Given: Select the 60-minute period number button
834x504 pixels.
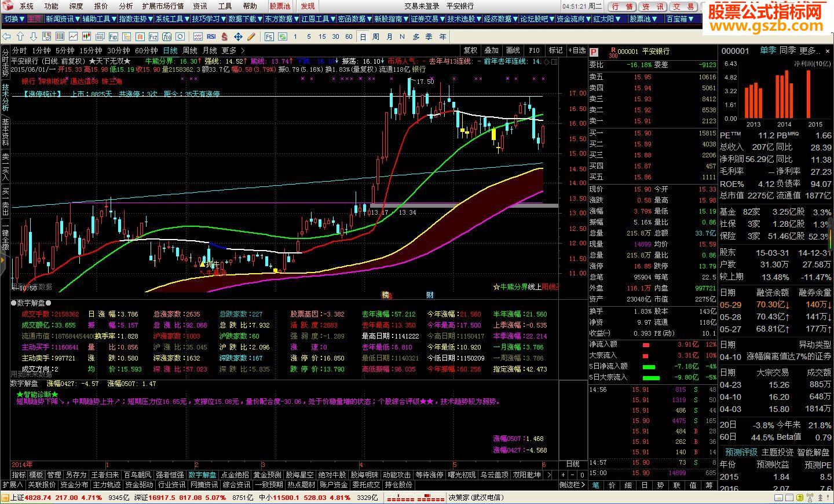Looking at the screenshot, I should pyautogui.click(x=349, y=36).
